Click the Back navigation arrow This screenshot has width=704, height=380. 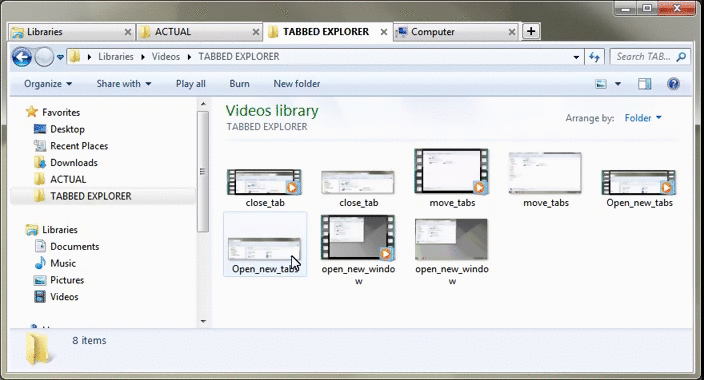(22, 57)
